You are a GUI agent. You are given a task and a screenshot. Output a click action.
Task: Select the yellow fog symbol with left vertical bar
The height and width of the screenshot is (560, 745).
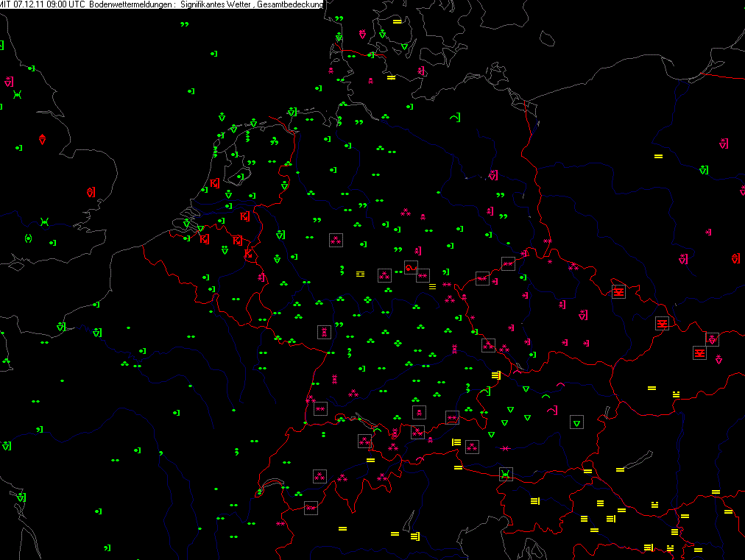pyautogui.click(x=456, y=442)
